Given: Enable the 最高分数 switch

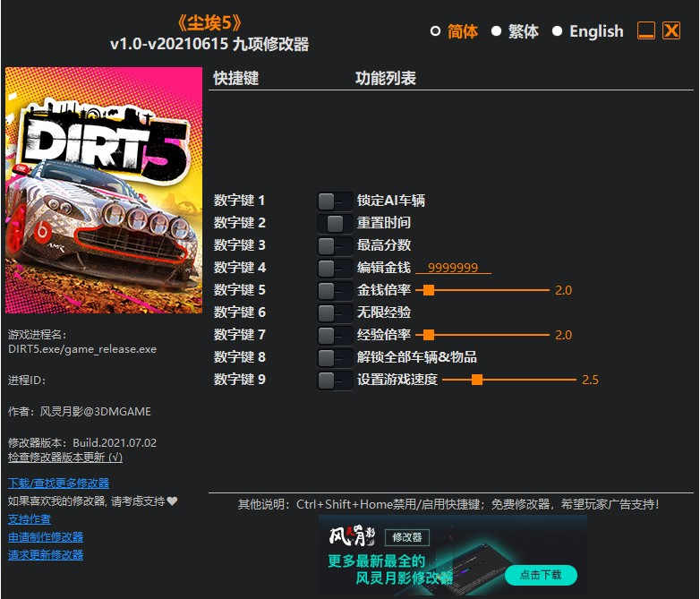Looking at the screenshot, I should click(335, 245).
